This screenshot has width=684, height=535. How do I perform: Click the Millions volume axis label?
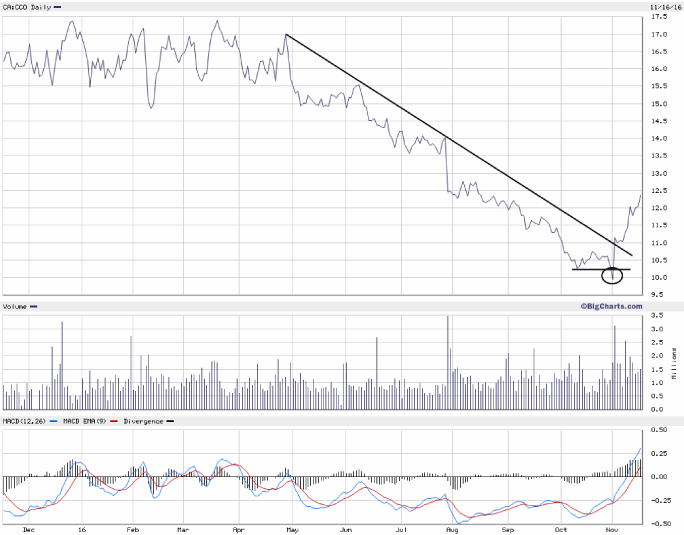[x=673, y=362]
